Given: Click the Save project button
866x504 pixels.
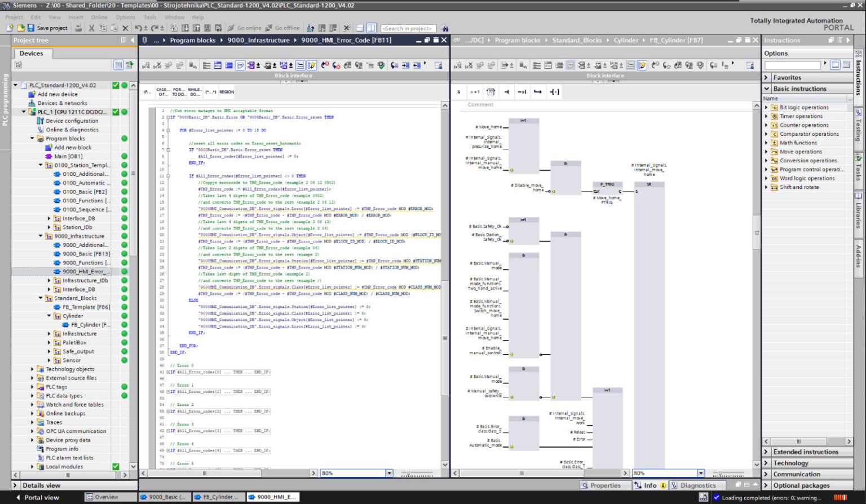Looking at the screenshot, I should (x=47, y=28).
